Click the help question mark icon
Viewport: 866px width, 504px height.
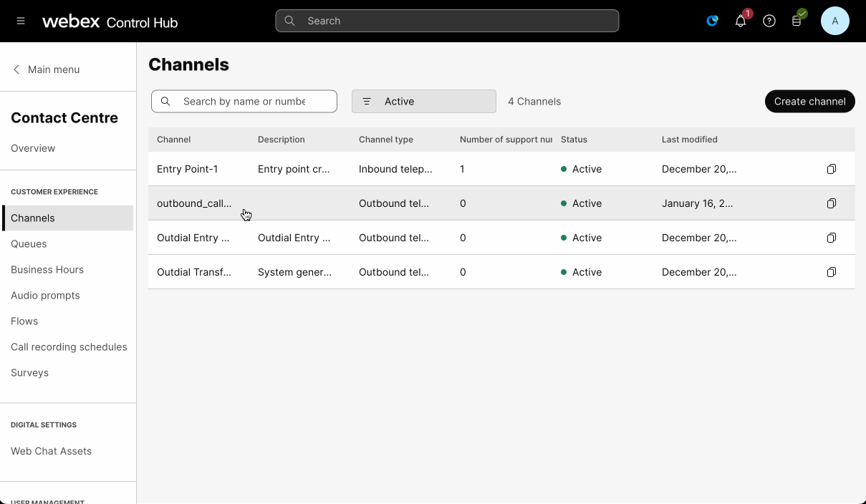769,21
